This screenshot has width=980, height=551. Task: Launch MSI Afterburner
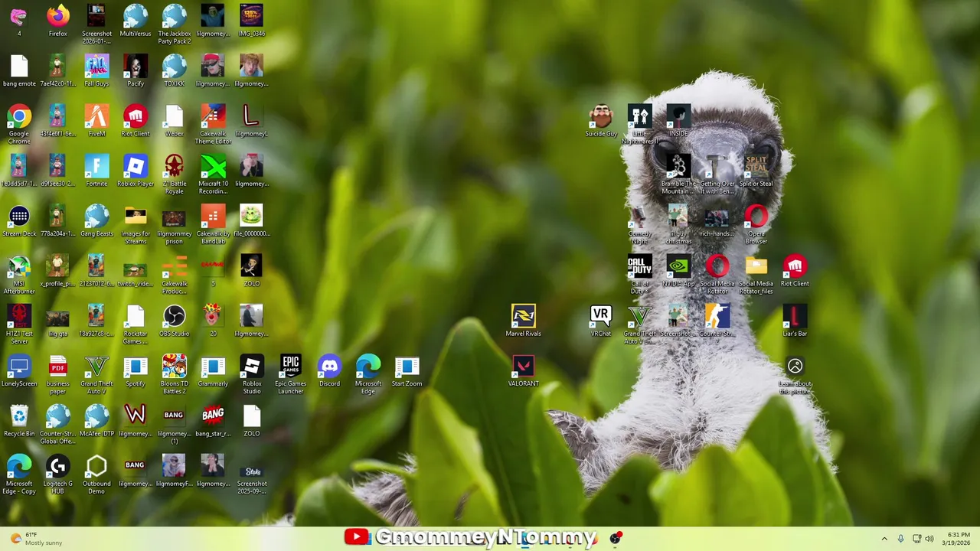coord(19,275)
